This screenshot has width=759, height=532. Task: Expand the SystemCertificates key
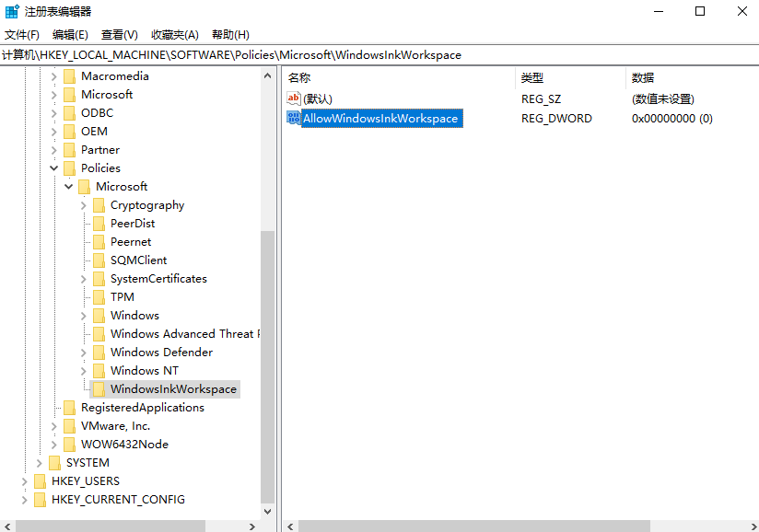(x=84, y=279)
